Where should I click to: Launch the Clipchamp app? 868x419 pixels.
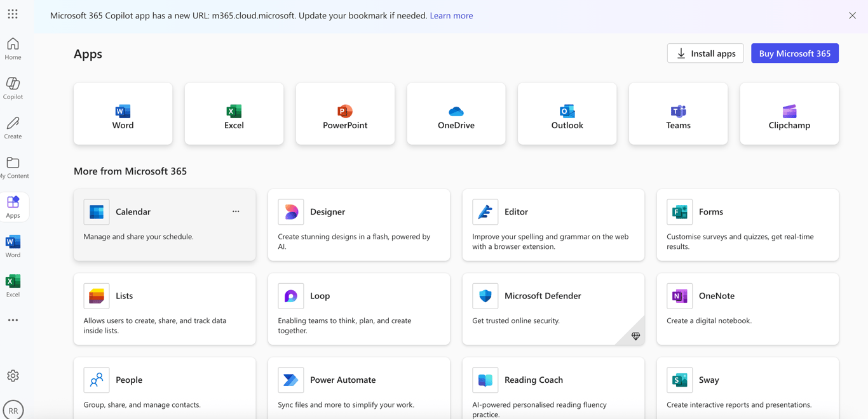(789, 114)
